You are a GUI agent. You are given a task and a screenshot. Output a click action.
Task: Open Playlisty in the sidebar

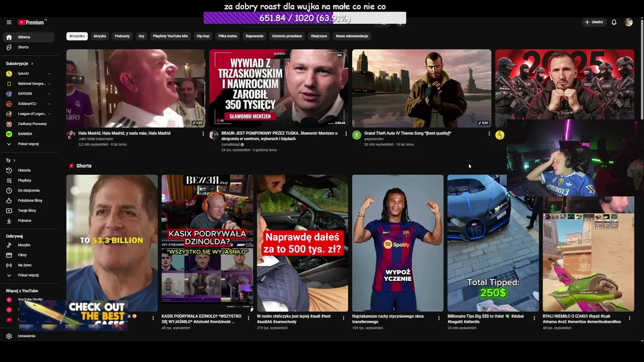[x=30, y=180]
